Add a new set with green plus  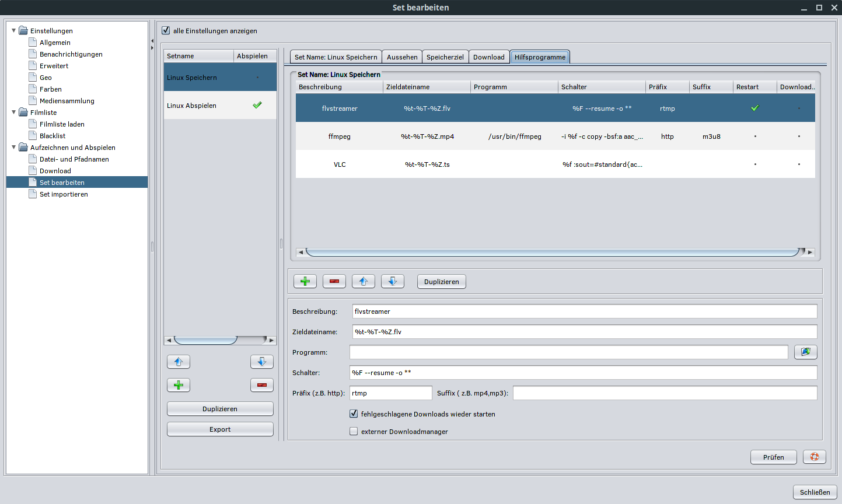tap(179, 385)
